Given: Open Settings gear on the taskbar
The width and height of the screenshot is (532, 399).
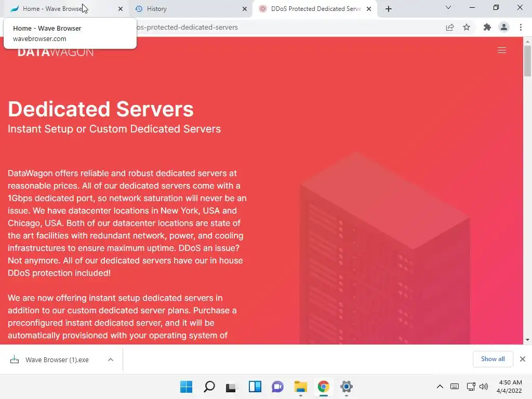Looking at the screenshot, I should tap(347, 387).
